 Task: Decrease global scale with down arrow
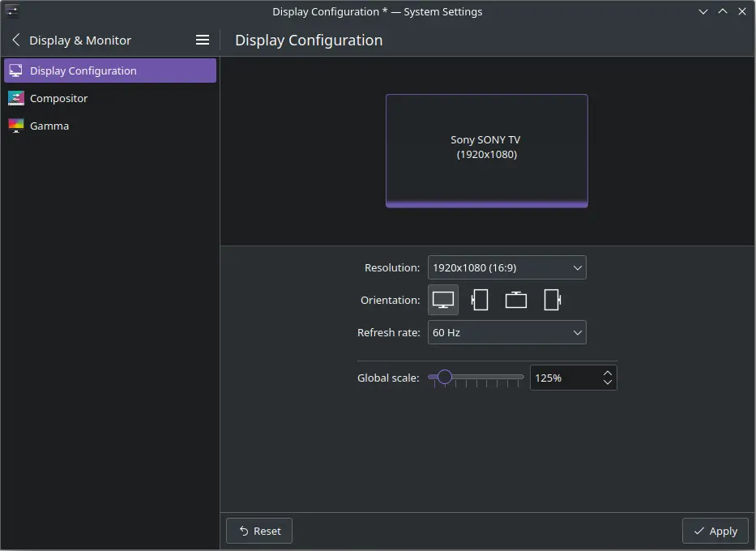(608, 382)
